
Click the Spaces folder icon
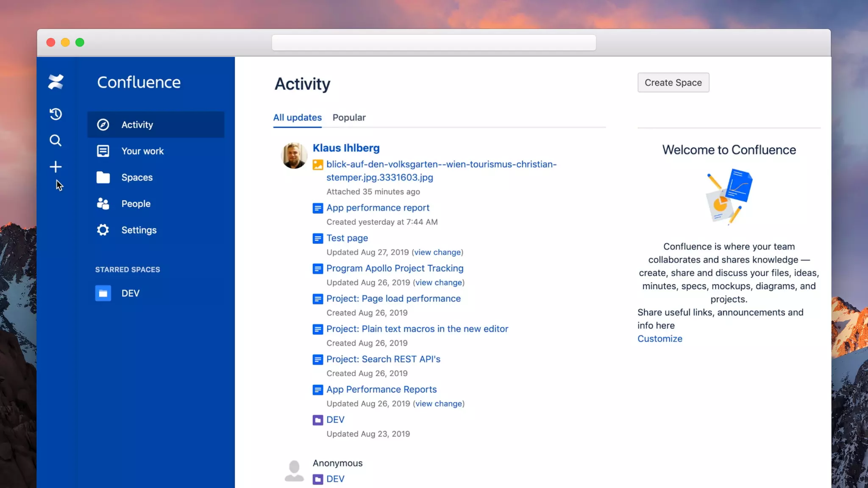point(103,177)
